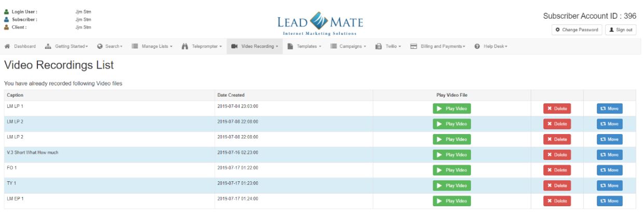
Task: Click the Billing and Payments card icon
Action: [413, 46]
